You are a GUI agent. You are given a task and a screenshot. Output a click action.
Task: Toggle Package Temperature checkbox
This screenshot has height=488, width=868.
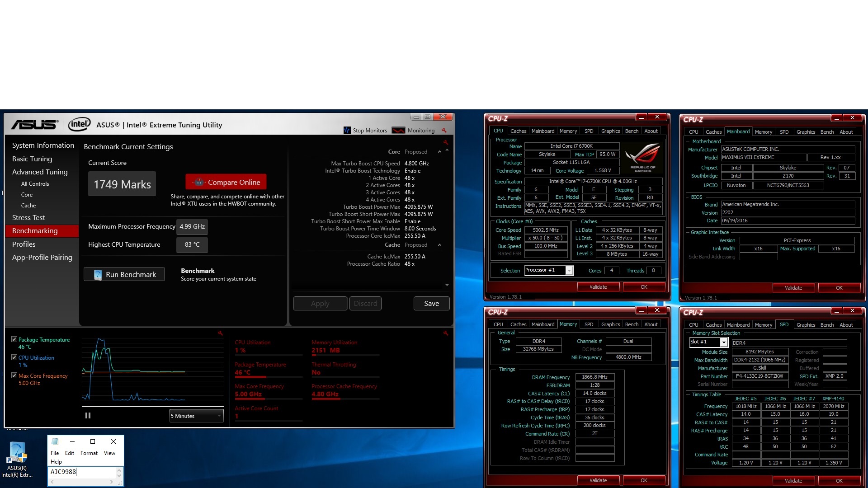coord(14,339)
